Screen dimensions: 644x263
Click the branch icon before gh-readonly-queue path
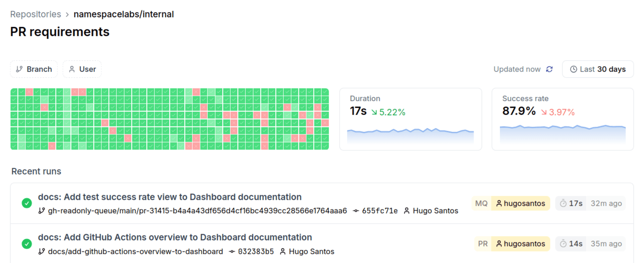click(x=42, y=211)
